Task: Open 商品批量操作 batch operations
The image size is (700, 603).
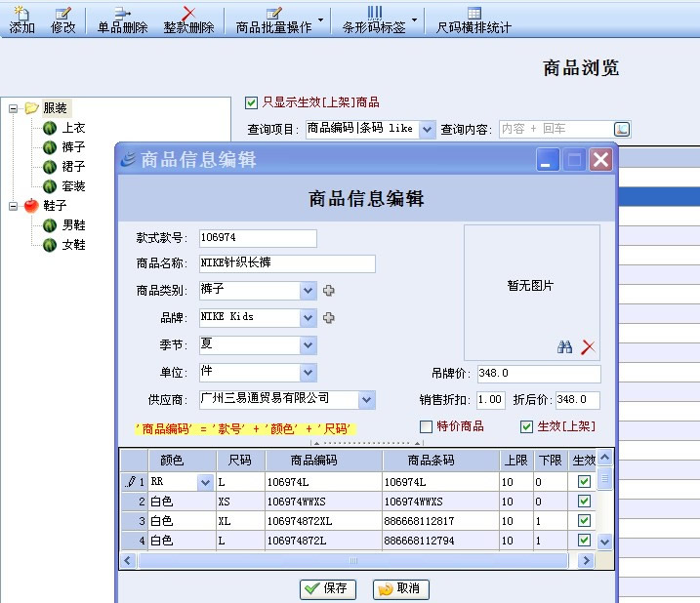Action: (x=279, y=20)
